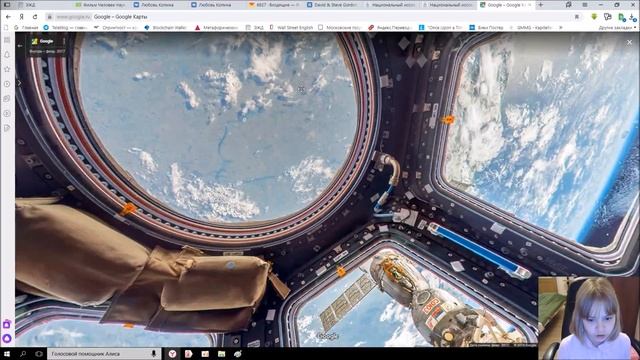Expand the Другие закладки folder

point(617,28)
